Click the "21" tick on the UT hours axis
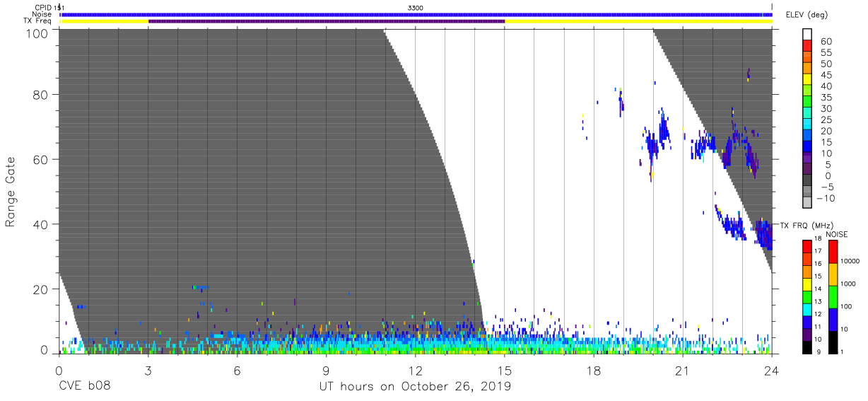The image size is (868, 401). (683, 371)
